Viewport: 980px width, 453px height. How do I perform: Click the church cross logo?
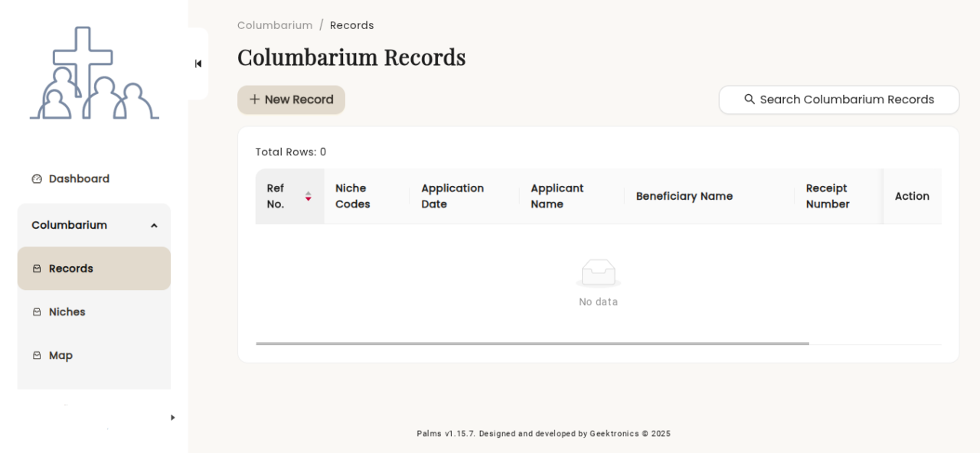[94, 73]
